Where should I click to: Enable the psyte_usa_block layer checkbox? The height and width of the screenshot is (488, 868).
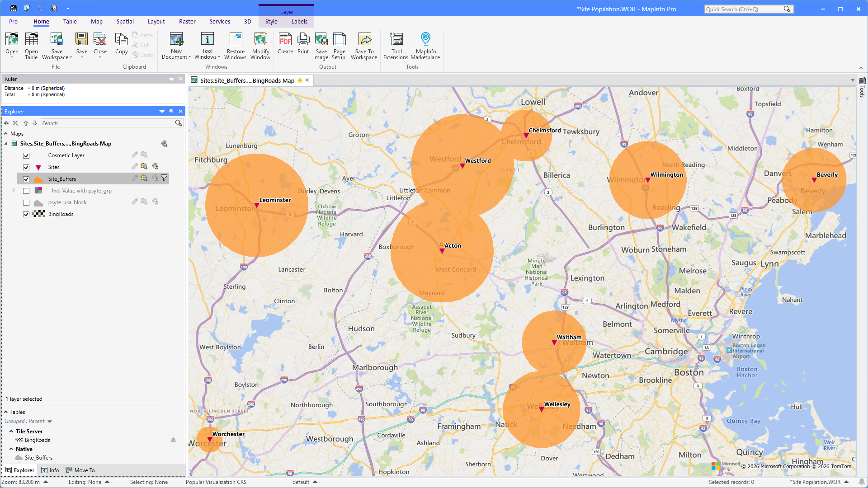[x=26, y=202]
